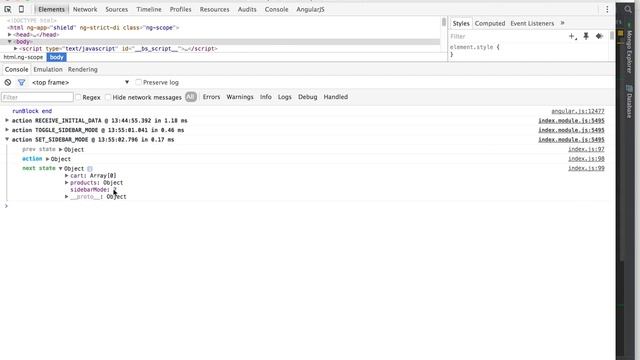The height and width of the screenshot is (360, 640).
Task: Open Database side tool window
Action: coord(629,101)
